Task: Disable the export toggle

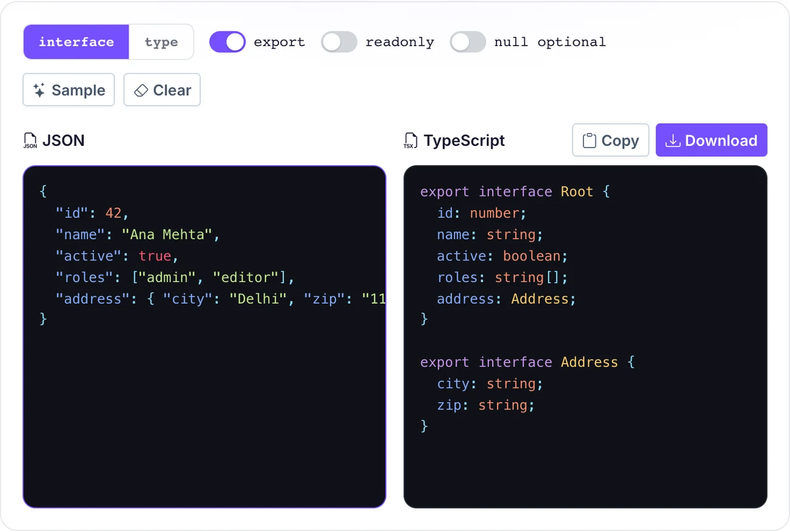Action: click(227, 42)
